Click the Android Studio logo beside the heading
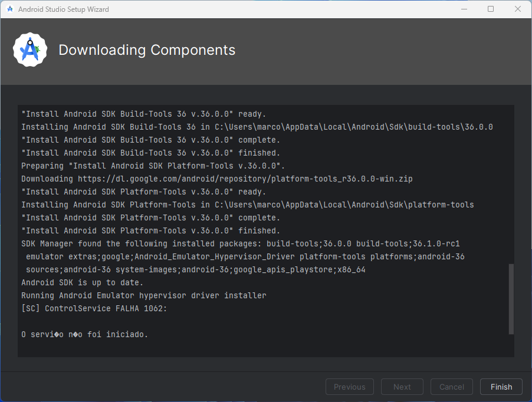 pos(30,50)
